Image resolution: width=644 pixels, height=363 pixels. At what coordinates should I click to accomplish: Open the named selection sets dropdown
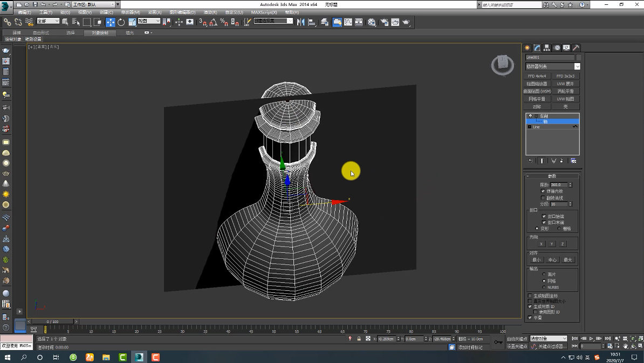click(x=273, y=21)
